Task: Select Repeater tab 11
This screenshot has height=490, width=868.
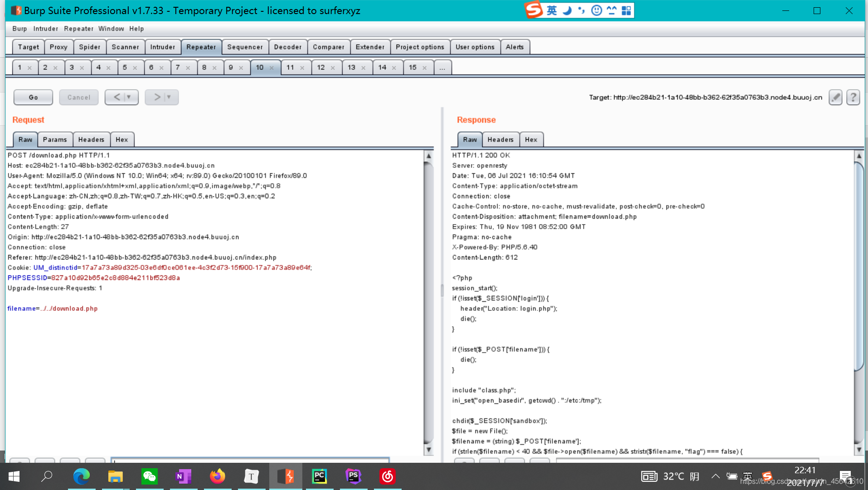Action: click(x=296, y=68)
